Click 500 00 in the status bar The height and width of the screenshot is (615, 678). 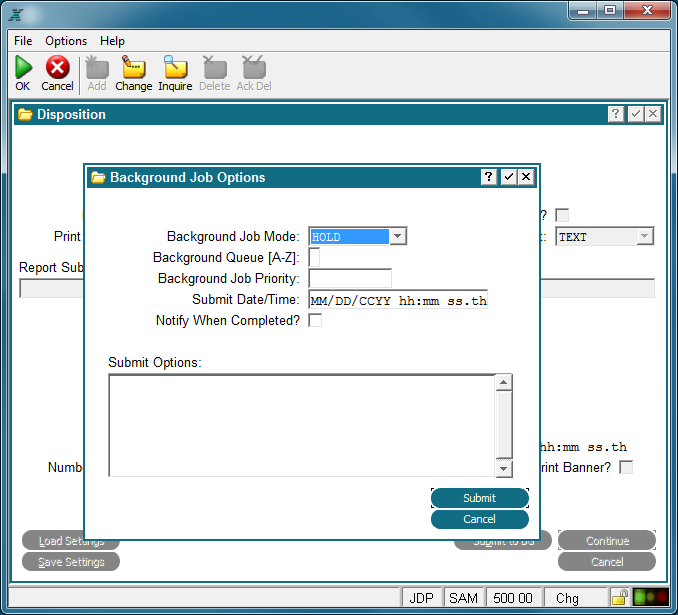[513, 598]
